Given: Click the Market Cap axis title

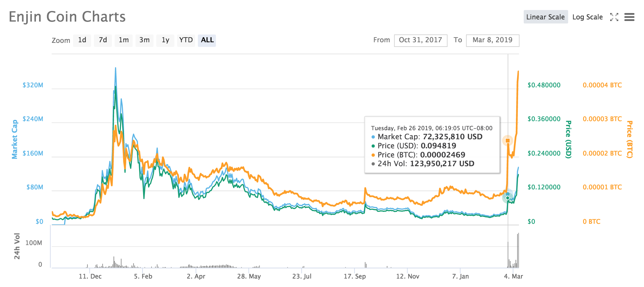Looking at the screenshot, I should point(14,139).
